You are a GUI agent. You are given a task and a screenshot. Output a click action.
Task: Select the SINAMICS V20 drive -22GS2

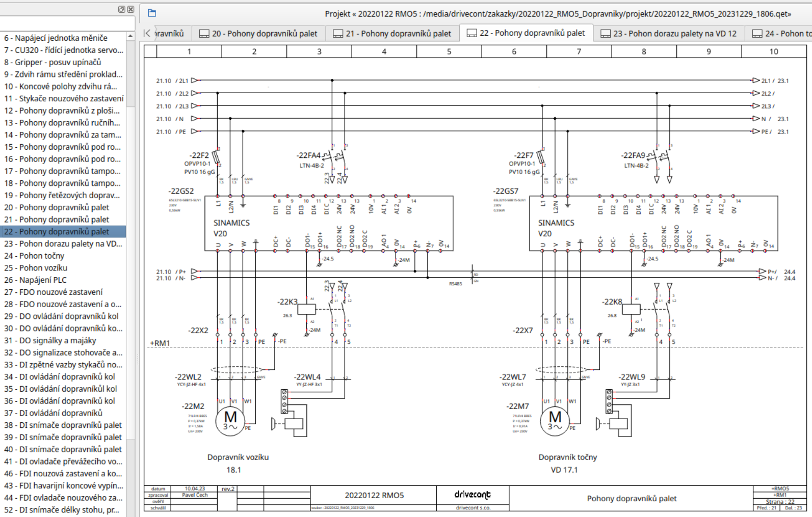coord(329,223)
